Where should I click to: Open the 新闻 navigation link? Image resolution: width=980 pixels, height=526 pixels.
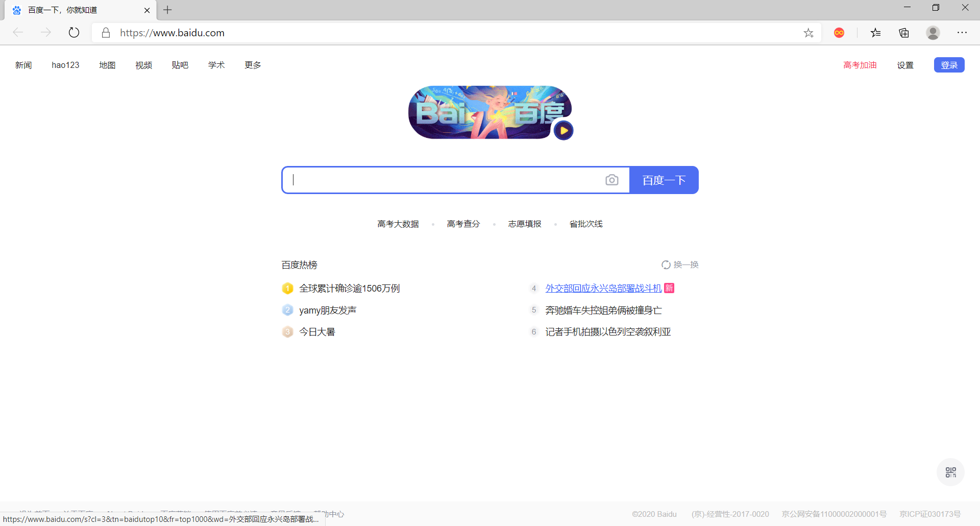coord(23,65)
